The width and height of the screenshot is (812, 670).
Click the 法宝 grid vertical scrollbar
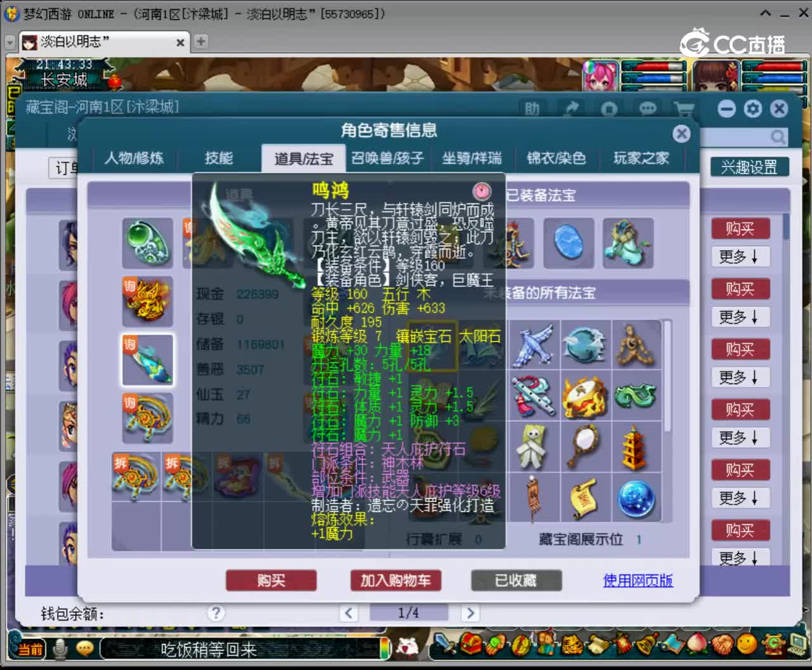tap(667, 377)
